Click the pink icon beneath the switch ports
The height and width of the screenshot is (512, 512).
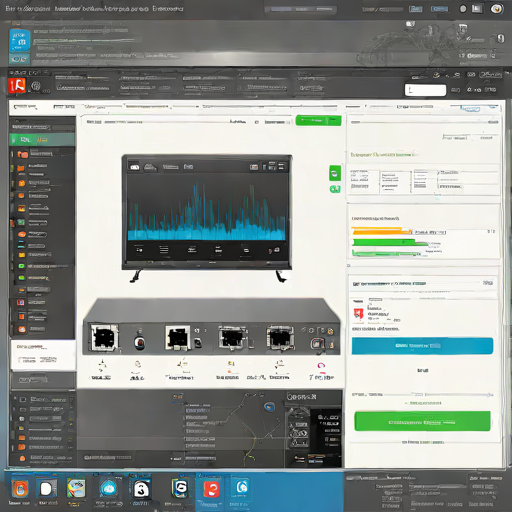(321, 366)
